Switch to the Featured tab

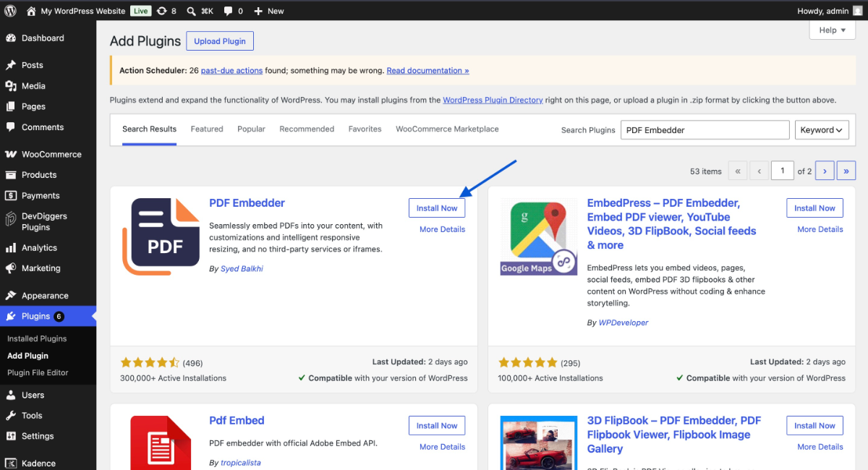207,129
